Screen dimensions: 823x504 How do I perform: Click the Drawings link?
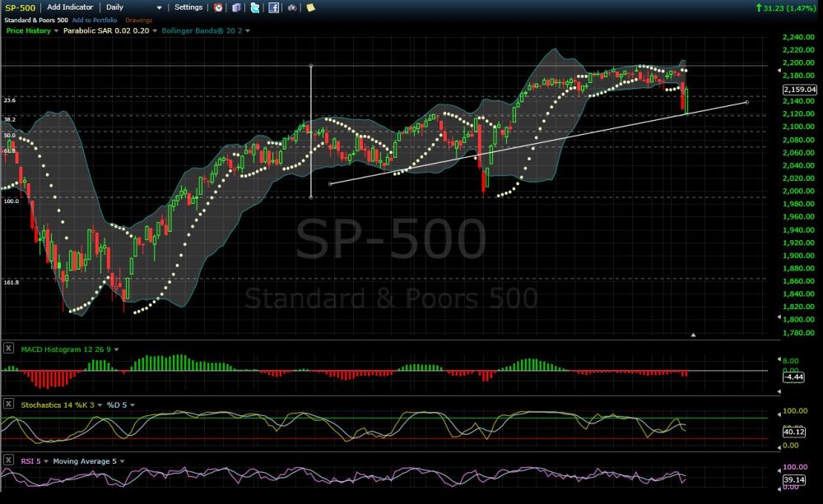138,19
